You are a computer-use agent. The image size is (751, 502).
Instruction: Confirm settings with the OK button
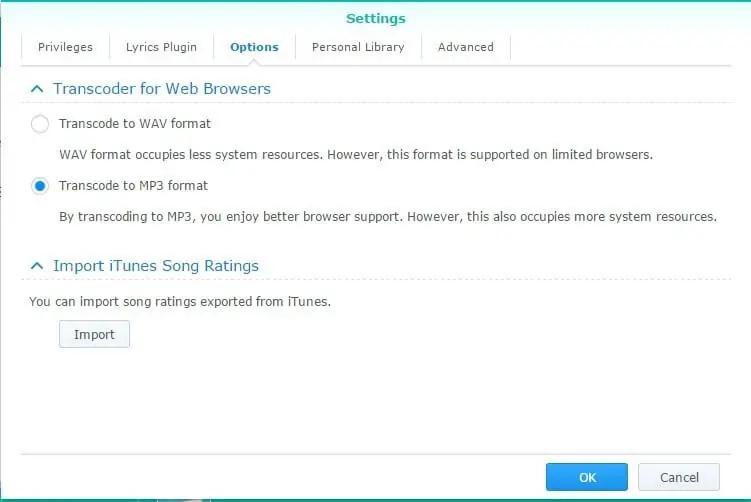(586, 477)
